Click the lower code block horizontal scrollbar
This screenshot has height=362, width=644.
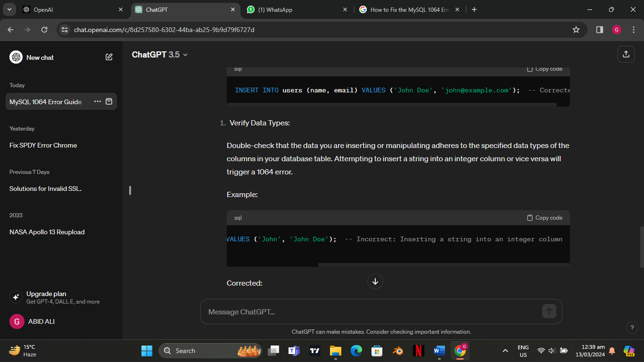[x=444, y=265]
